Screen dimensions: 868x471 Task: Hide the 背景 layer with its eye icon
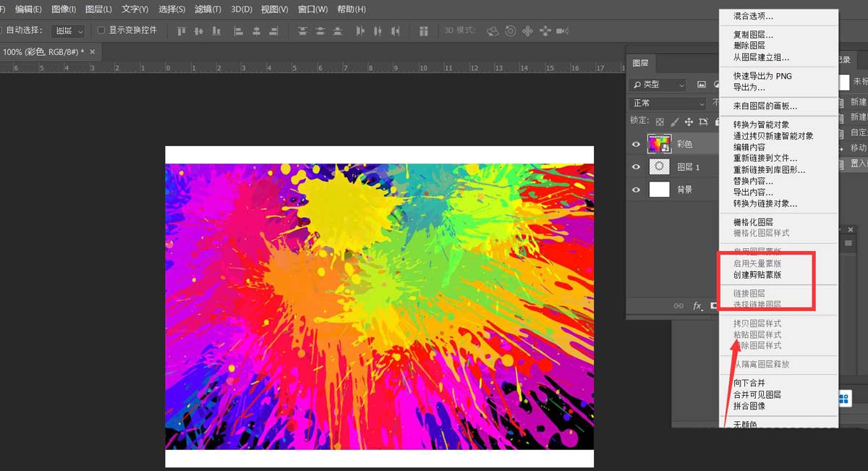point(637,190)
